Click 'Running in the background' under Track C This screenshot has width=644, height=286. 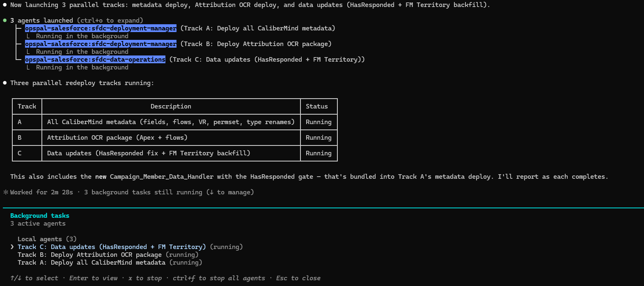82,67
